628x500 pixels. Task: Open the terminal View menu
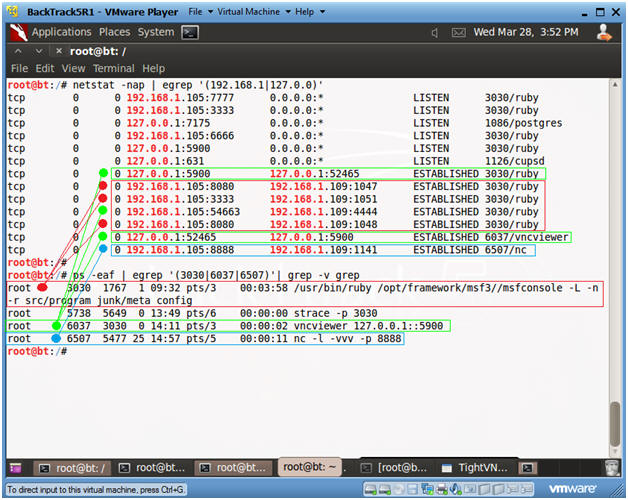point(73,69)
